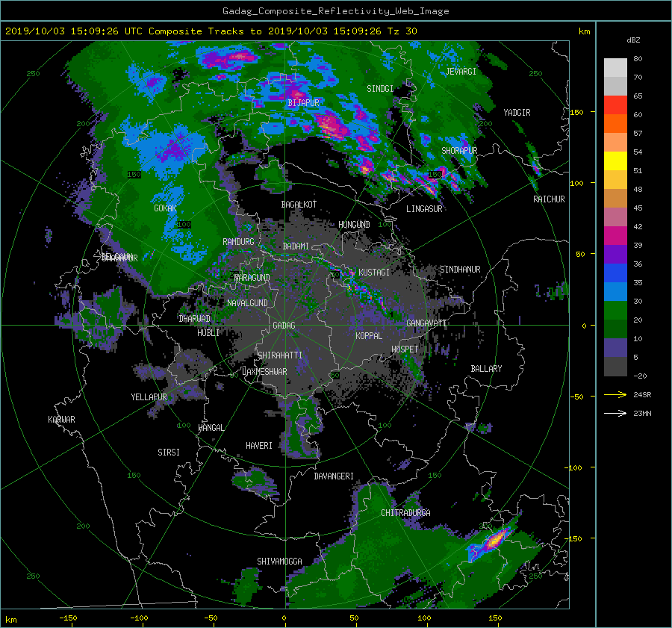672x628 pixels.
Task: Click the YADGIR city label
Action: (x=517, y=113)
